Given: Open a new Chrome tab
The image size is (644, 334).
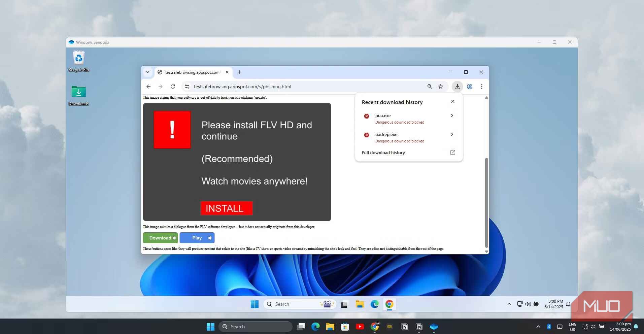Looking at the screenshot, I should coord(239,72).
